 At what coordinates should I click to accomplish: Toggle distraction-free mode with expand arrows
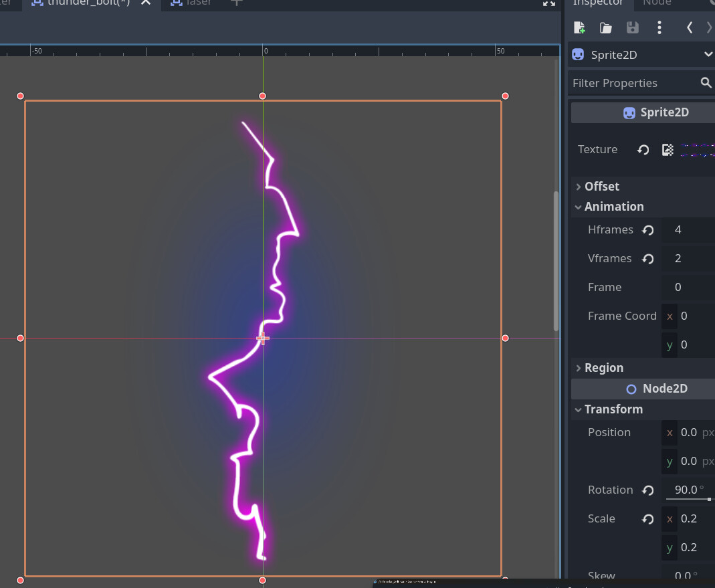tap(549, 3)
